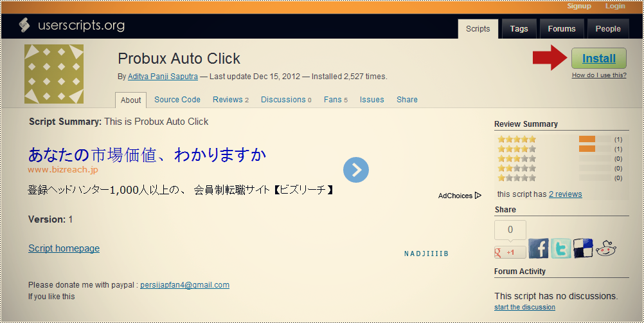Click the two-star rating row
This screenshot has width=644, height=323.
pyautogui.click(x=560, y=168)
